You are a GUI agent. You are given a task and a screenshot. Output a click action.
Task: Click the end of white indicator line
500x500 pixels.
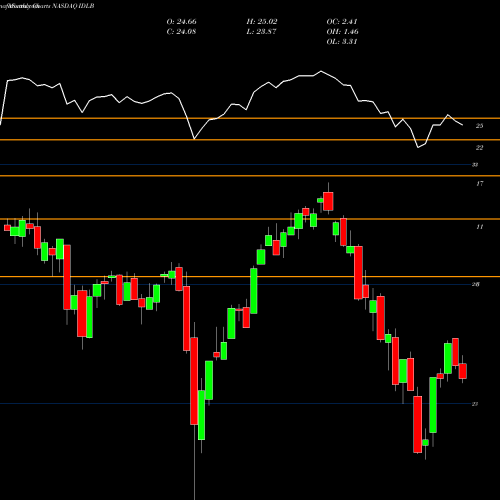click(463, 125)
